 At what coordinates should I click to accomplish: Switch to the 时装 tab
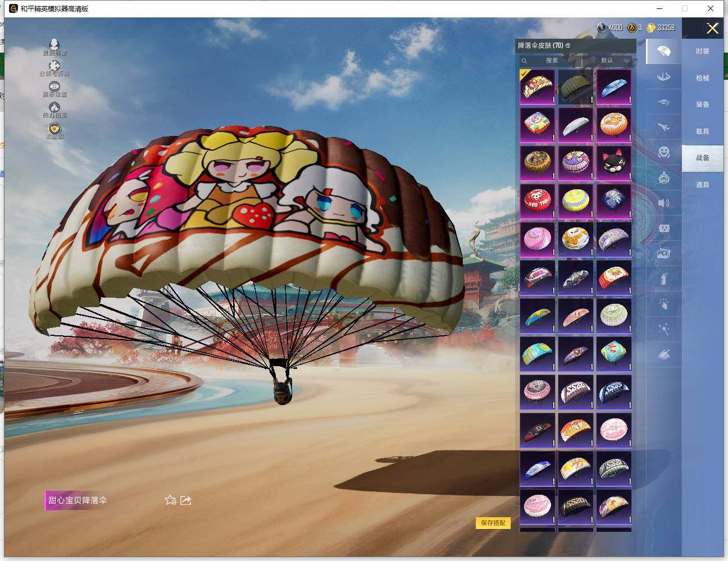pos(702,51)
